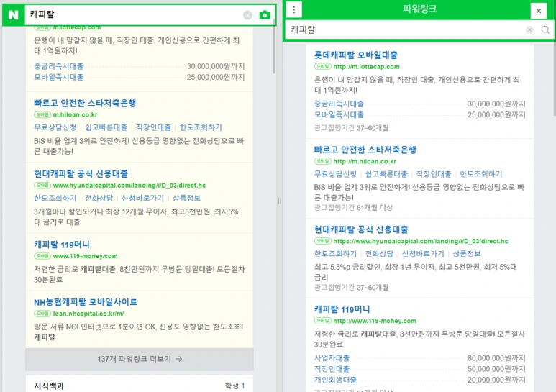Viewport: 556px width, 392px height.
Task: Click 중금리즉시대출 link in left window
Action: tap(58, 66)
